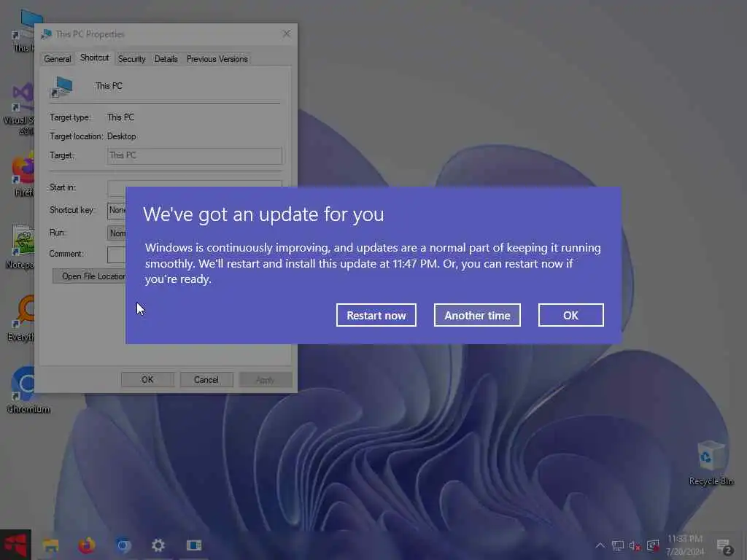Open File Explorer from the taskbar
The height and width of the screenshot is (560, 747).
click(x=50, y=545)
